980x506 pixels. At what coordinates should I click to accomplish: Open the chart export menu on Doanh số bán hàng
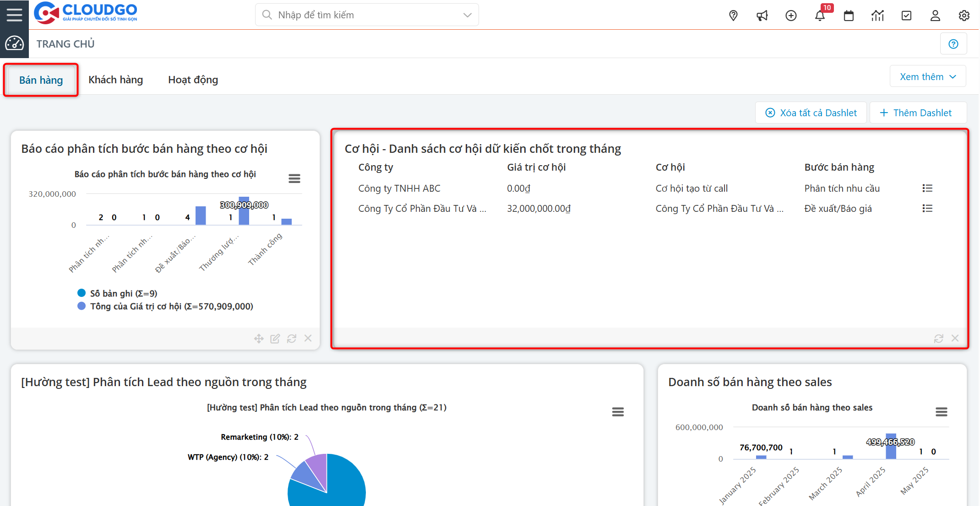[x=942, y=412]
